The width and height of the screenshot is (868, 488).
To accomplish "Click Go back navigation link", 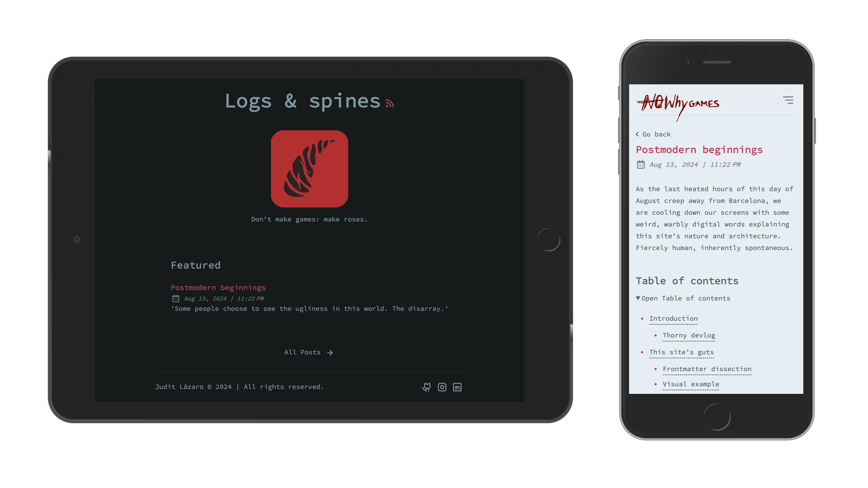I will 654,134.
